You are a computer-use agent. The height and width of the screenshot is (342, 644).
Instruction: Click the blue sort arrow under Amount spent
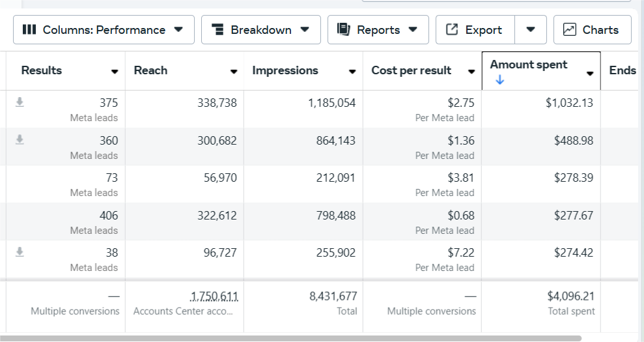499,80
